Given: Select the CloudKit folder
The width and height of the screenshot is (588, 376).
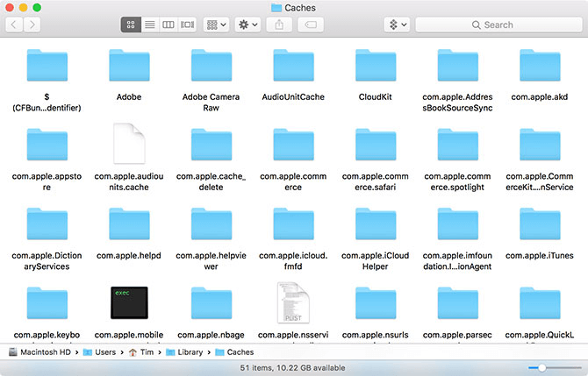Looking at the screenshot, I should 376,65.
